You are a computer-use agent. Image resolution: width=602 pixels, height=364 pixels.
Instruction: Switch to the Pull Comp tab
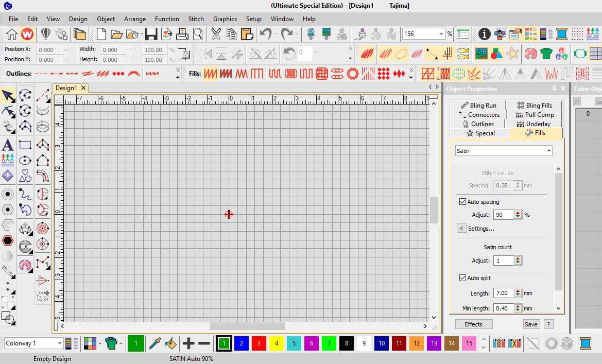click(535, 114)
